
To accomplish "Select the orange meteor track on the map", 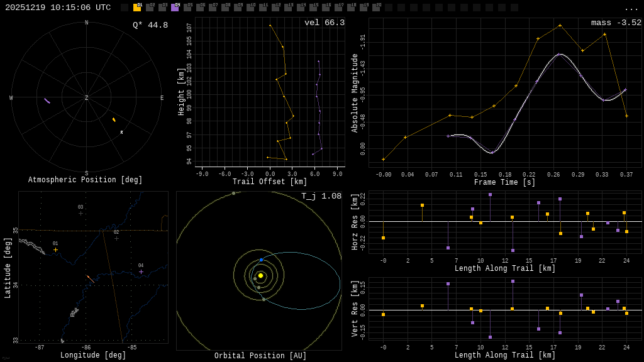I will (x=91, y=278).
